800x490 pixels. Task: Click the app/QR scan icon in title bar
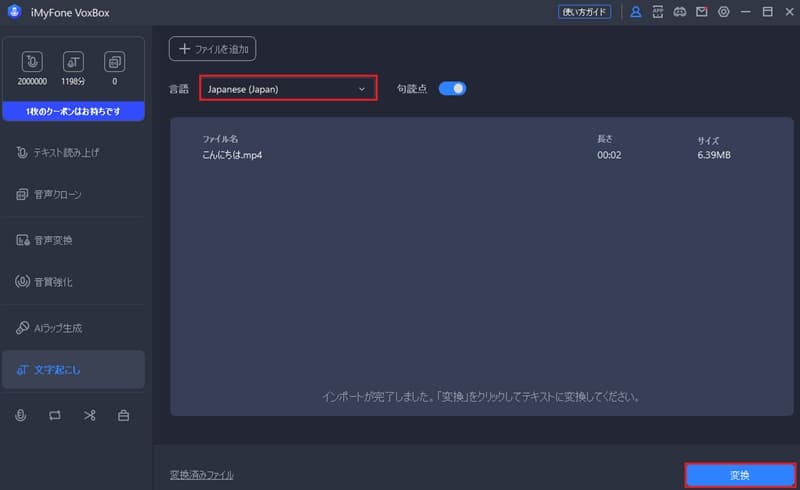pyautogui.click(x=658, y=12)
